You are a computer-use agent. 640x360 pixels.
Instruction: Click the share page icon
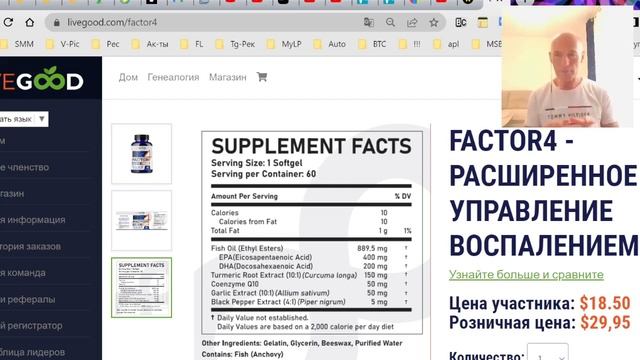(x=412, y=22)
